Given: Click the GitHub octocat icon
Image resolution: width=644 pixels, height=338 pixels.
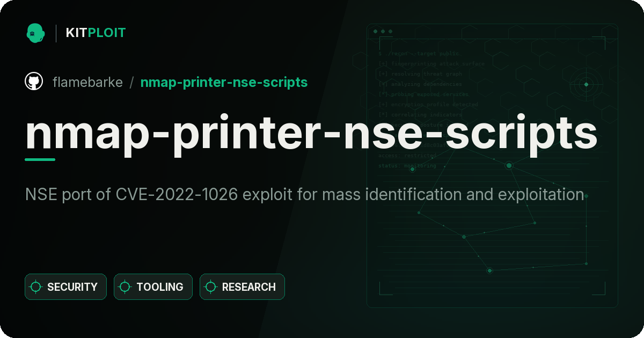Looking at the screenshot, I should 34,82.
